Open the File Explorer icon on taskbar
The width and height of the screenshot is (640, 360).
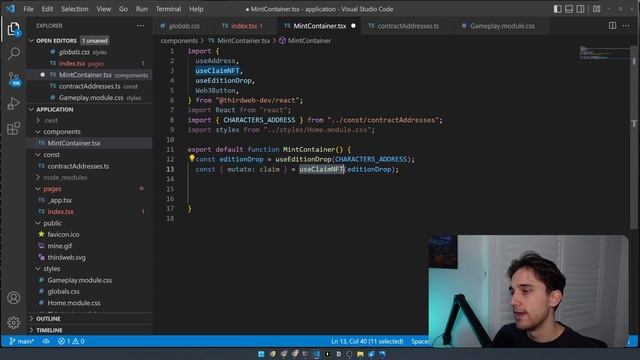[360, 354]
